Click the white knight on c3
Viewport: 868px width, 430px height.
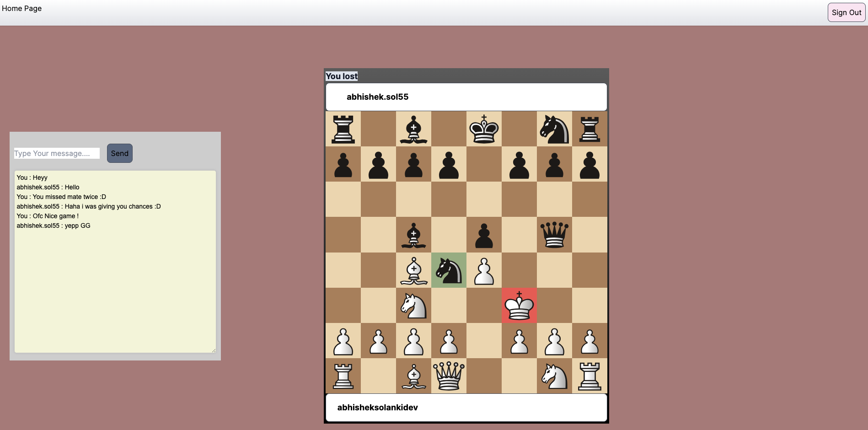pos(413,305)
